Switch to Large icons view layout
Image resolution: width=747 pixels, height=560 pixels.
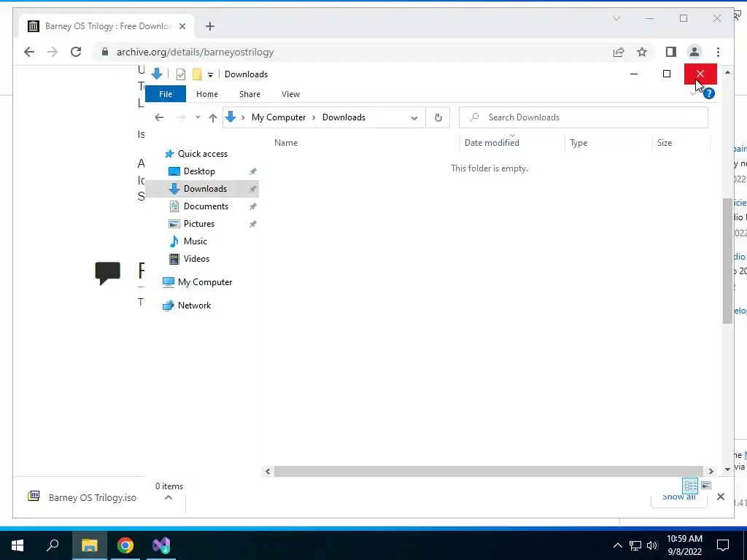[x=706, y=486]
